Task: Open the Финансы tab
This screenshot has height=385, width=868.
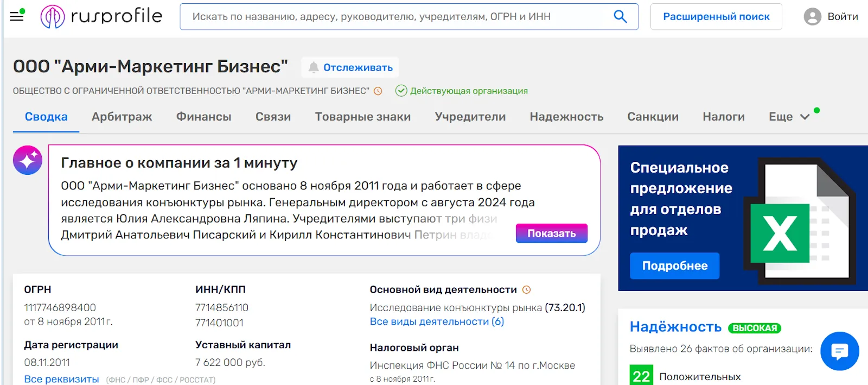Action: click(x=203, y=117)
